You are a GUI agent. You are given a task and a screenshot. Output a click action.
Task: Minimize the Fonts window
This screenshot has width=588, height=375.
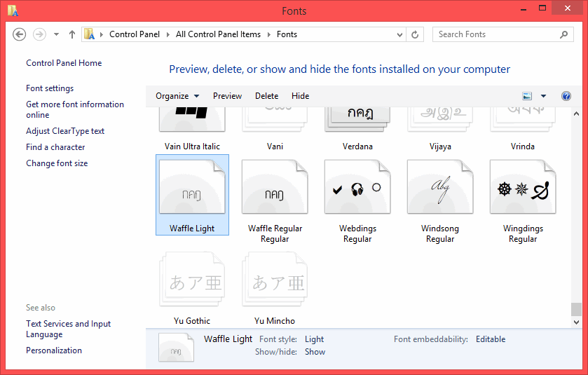coord(524,9)
